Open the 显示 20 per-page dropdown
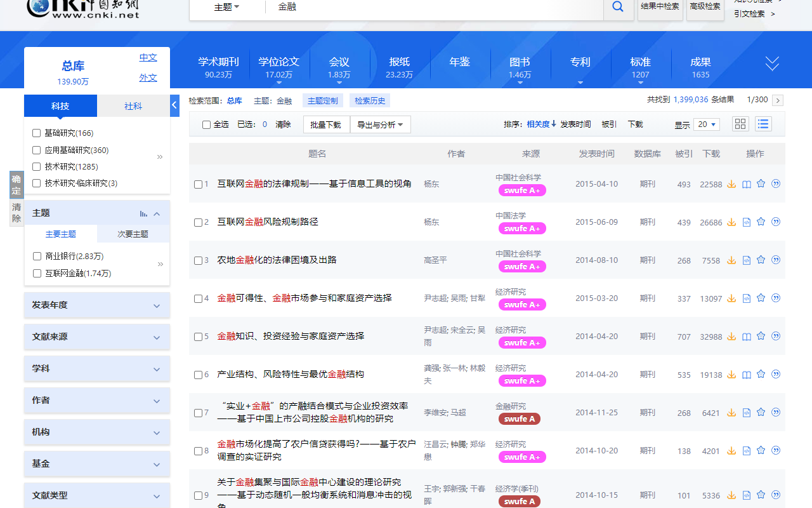This screenshot has width=812, height=508. pyautogui.click(x=706, y=124)
